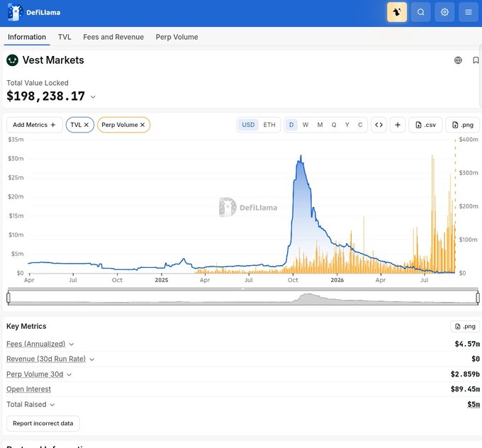Open the search magnifier icon
The width and height of the screenshot is (482, 448).
pos(421,12)
